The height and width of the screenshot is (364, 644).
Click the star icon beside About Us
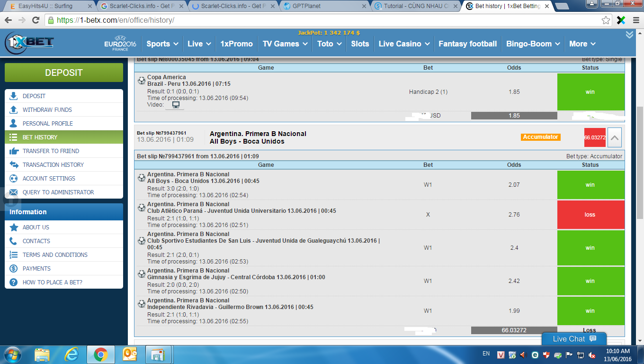(14, 227)
